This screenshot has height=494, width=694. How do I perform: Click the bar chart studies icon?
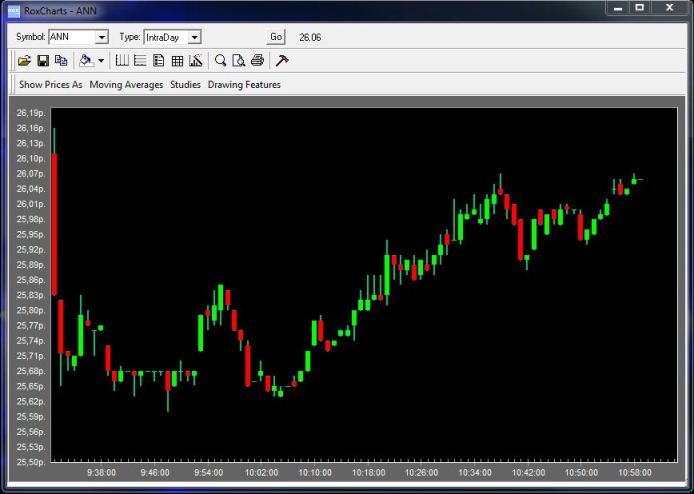(196, 61)
